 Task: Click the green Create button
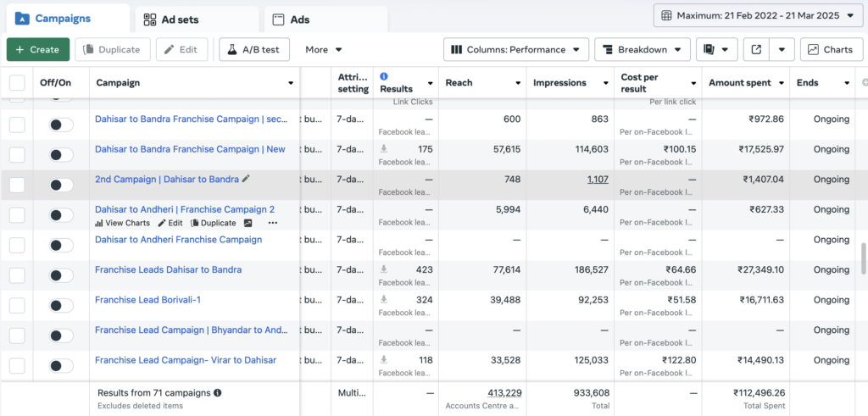tap(37, 50)
